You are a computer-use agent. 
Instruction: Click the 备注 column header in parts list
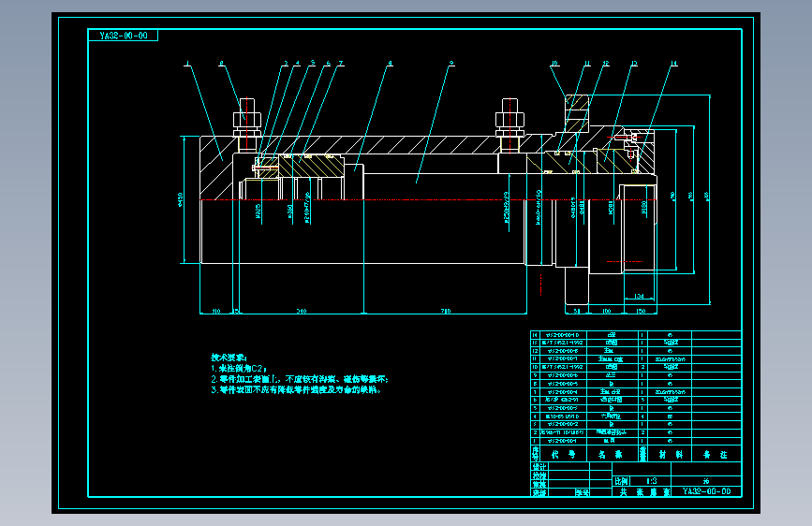coord(716,455)
